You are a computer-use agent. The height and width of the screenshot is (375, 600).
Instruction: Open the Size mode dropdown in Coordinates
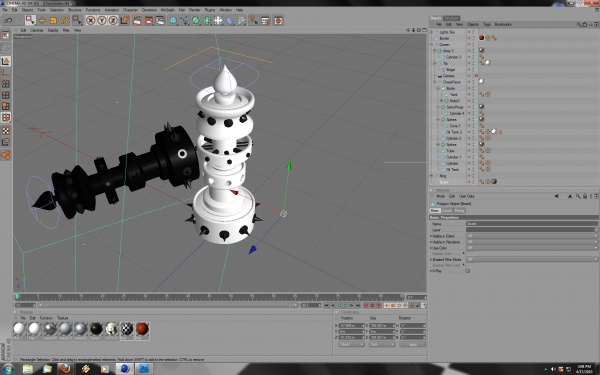[382, 344]
